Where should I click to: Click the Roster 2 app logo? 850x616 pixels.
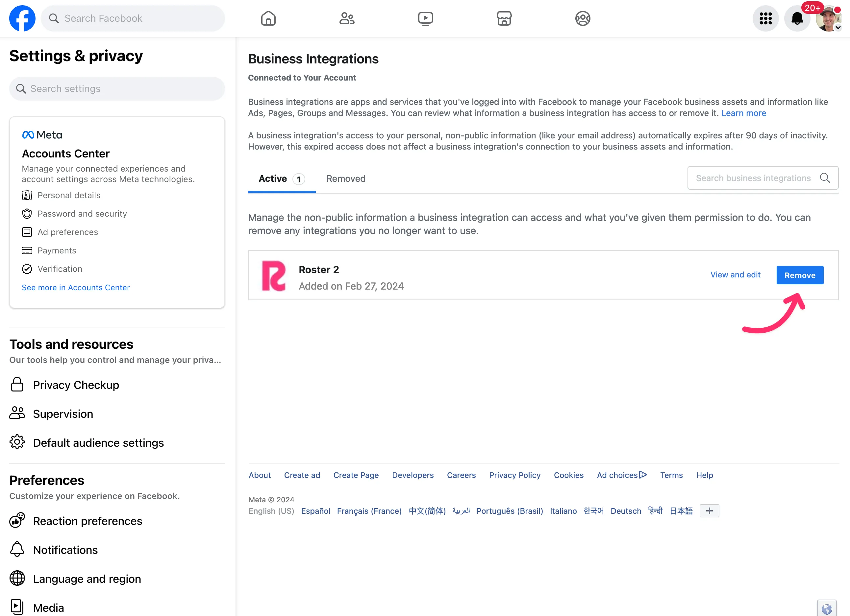coord(274,275)
